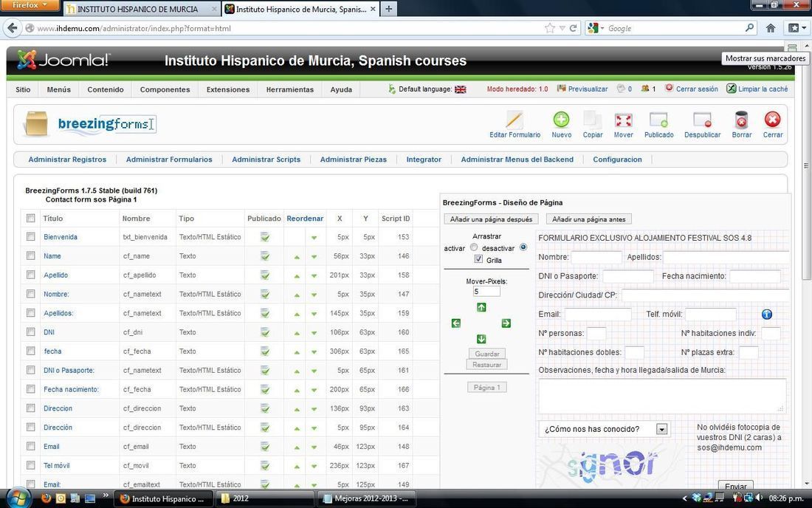Move element right with green arrow
The image size is (812, 508).
[506, 323]
